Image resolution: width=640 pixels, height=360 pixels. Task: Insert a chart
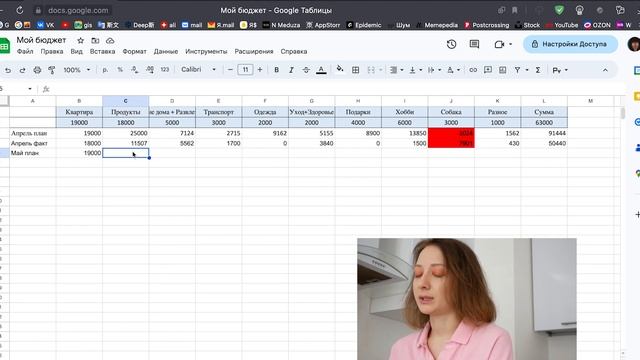502,70
